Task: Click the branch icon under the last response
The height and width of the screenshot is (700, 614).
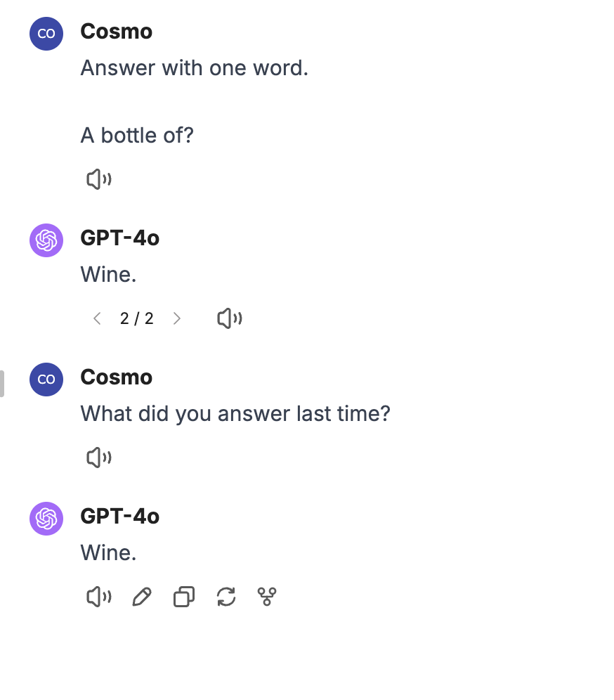Action: click(267, 597)
